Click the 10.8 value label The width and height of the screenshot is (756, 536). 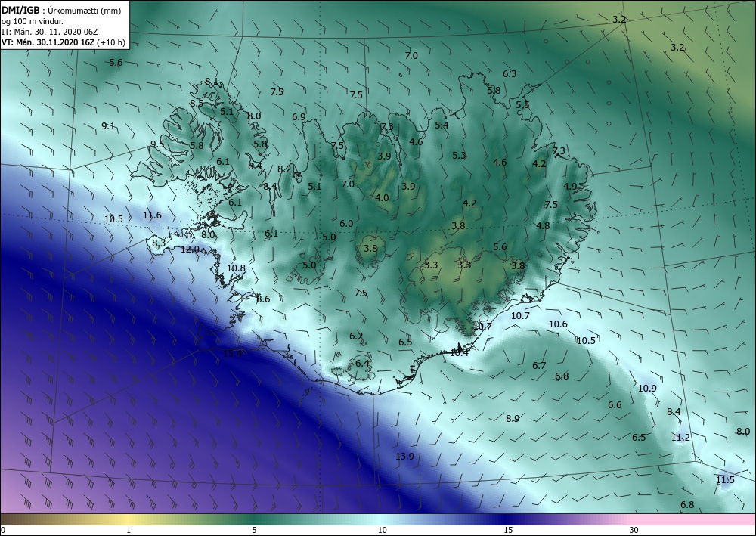[x=236, y=268]
